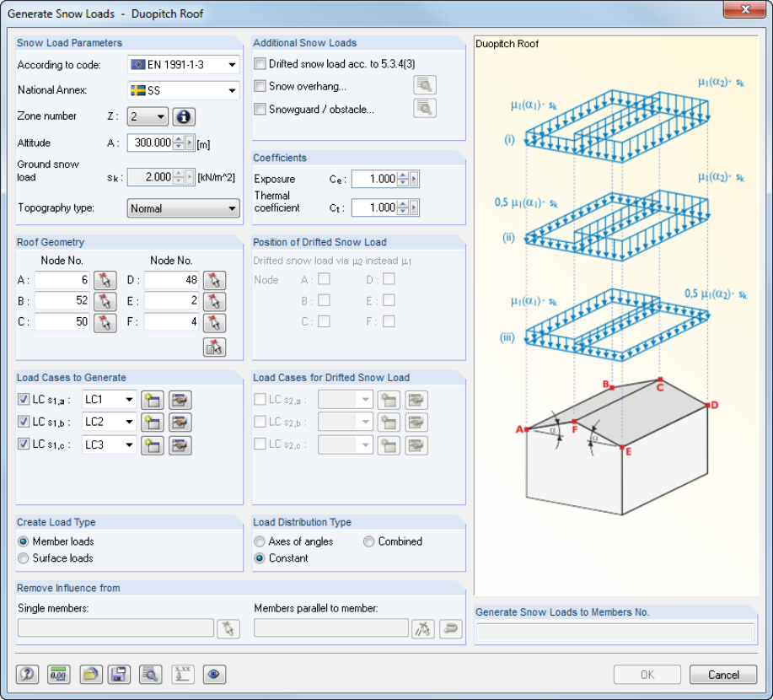Open decimal places x.xx settings icon
Viewport: 773px width, 700px height.
click(x=183, y=675)
